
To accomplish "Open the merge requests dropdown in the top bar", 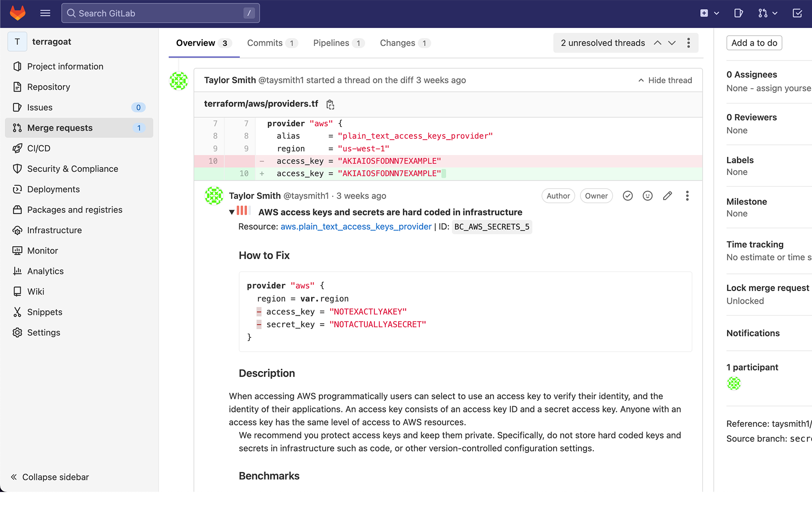I will (x=768, y=13).
